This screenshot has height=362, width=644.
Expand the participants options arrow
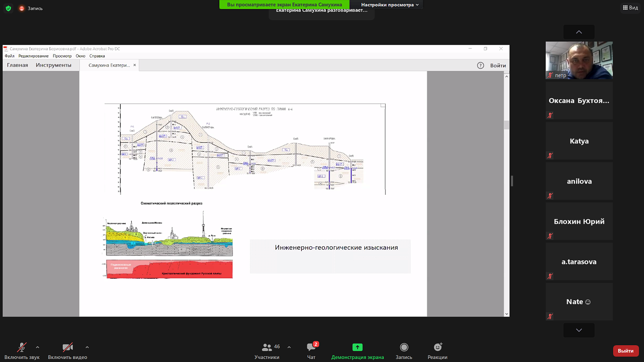click(x=289, y=347)
